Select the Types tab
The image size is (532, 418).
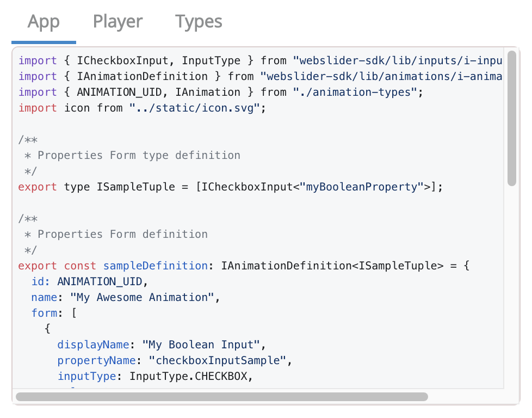coord(199,22)
